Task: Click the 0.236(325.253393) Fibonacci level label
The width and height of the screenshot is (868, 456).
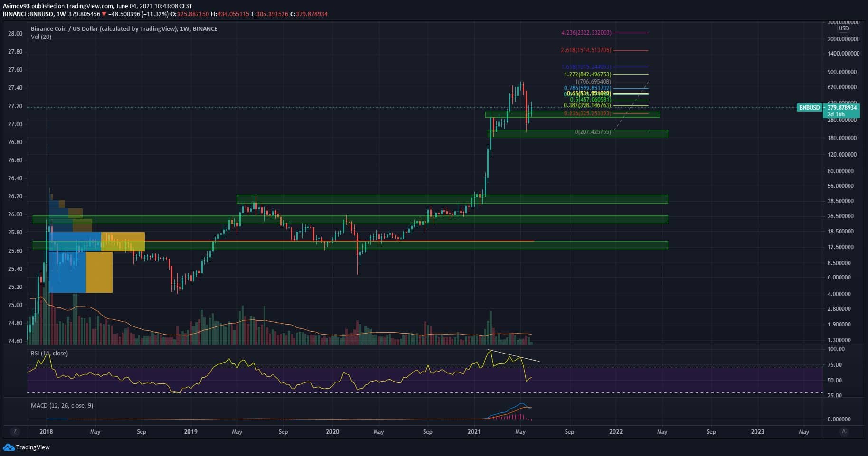Action: [x=588, y=114]
